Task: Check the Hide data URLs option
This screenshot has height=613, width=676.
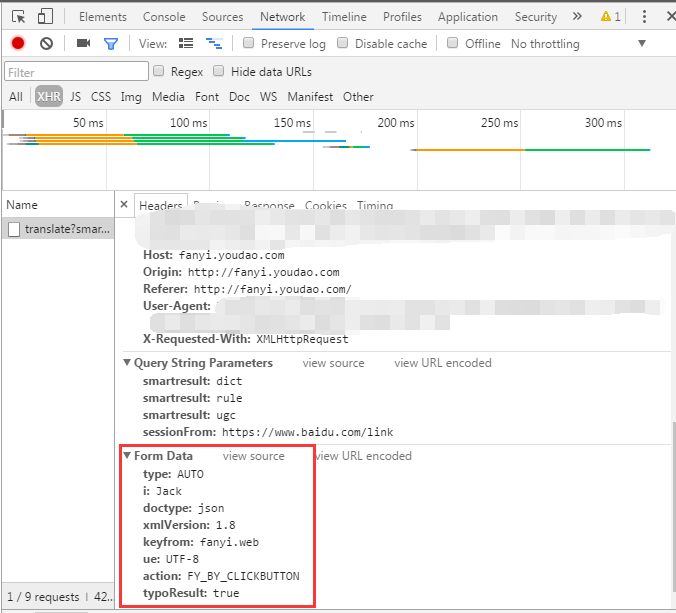Action: (219, 71)
